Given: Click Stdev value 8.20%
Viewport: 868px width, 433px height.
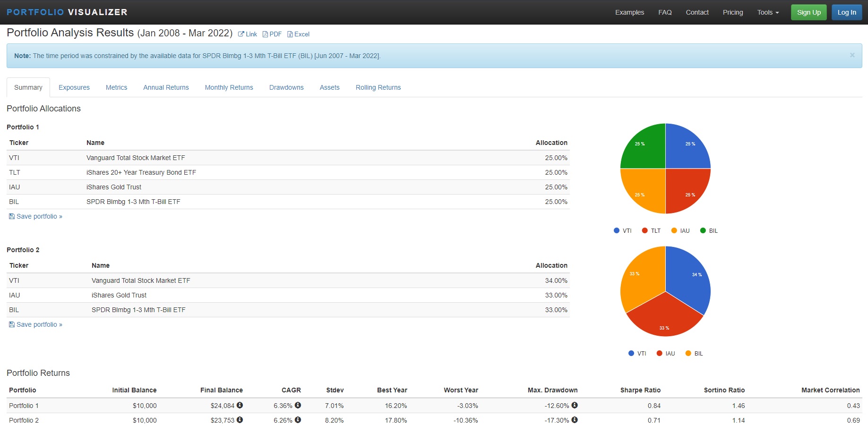Looking at the screenshot, I should [x=334, y=420].
